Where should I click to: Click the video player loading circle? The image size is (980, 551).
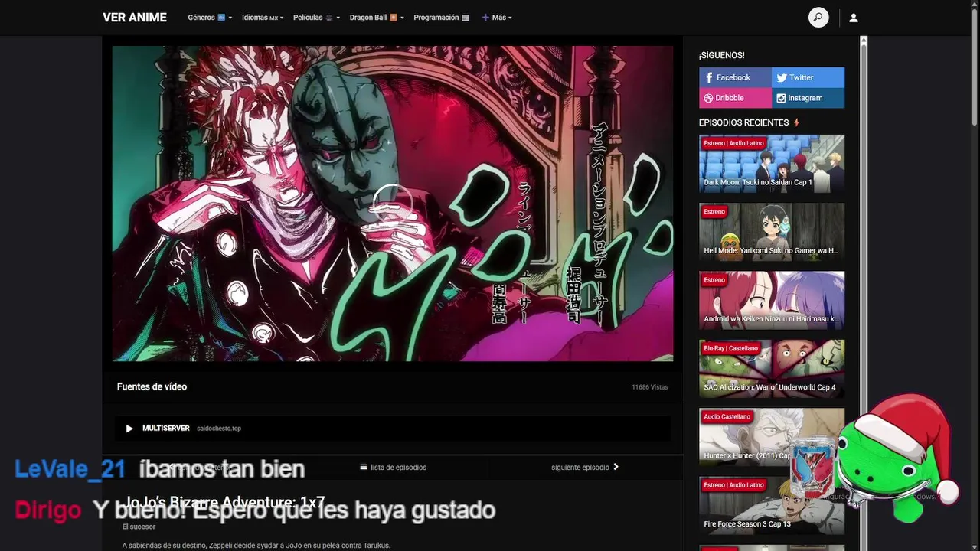(393, 204)
